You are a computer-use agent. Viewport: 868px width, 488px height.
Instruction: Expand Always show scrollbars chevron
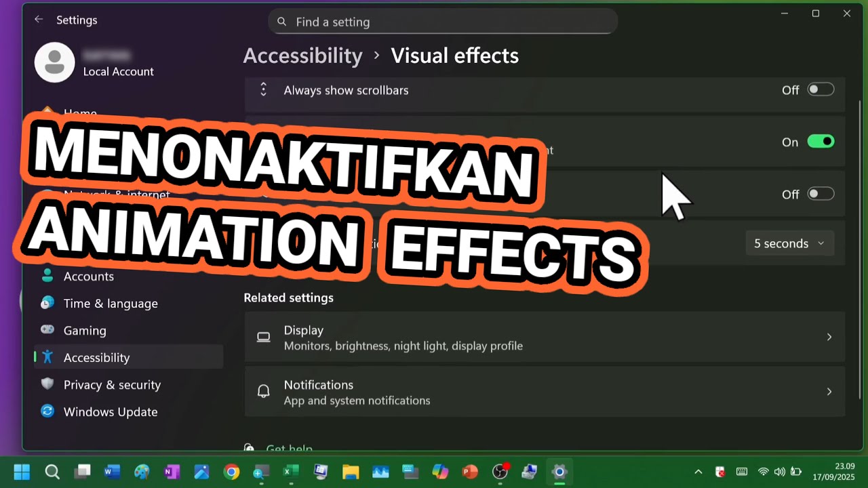(264, 89)
